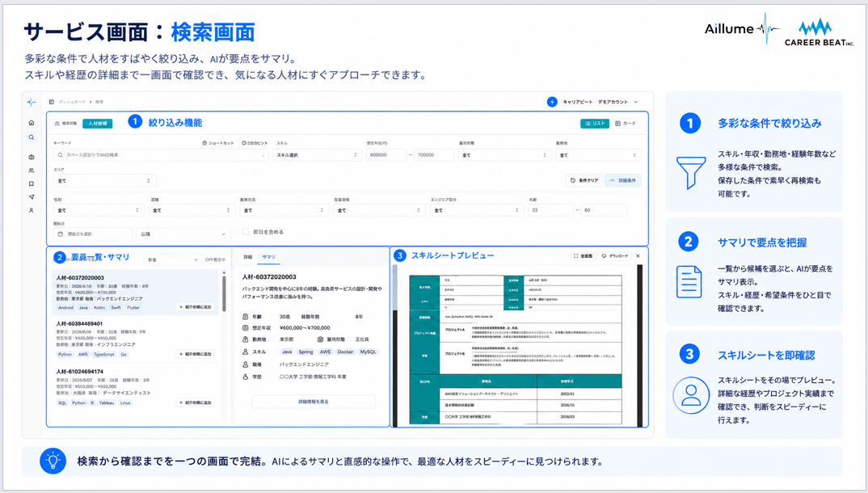Click the keyword search input field
The height and width of the screenshot is (493, 868).
tap(161, 155)
